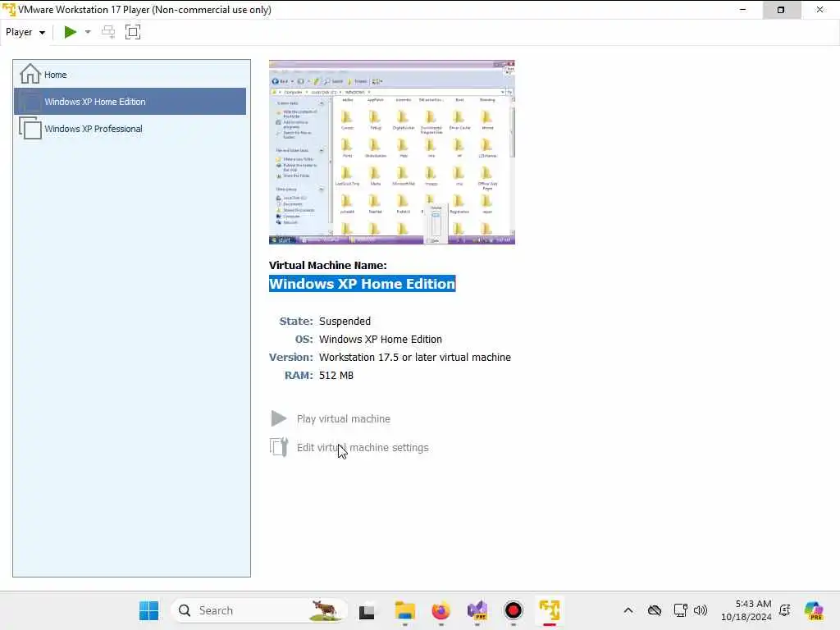Open notifications bell icon
Screen dimensions: 840x630
[785, 610]
